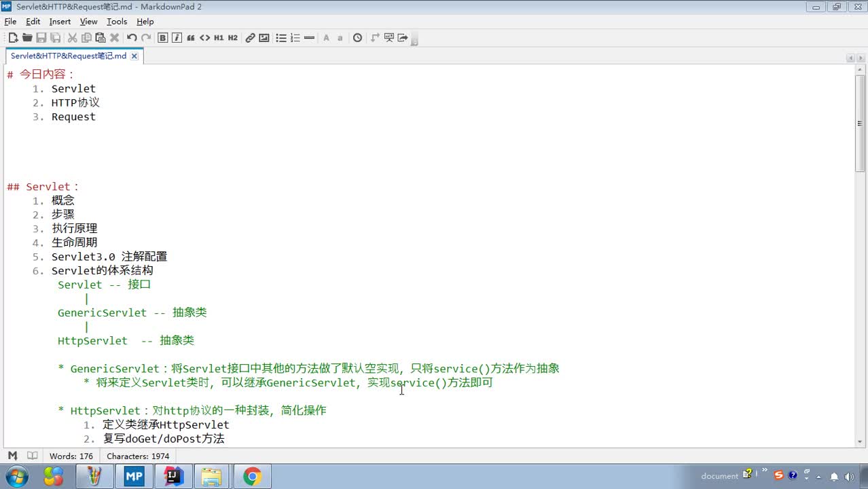The height and width of the screenshot is (489, 868).
Task: Convert text to lowercase with small a
Action: point(340,38)
